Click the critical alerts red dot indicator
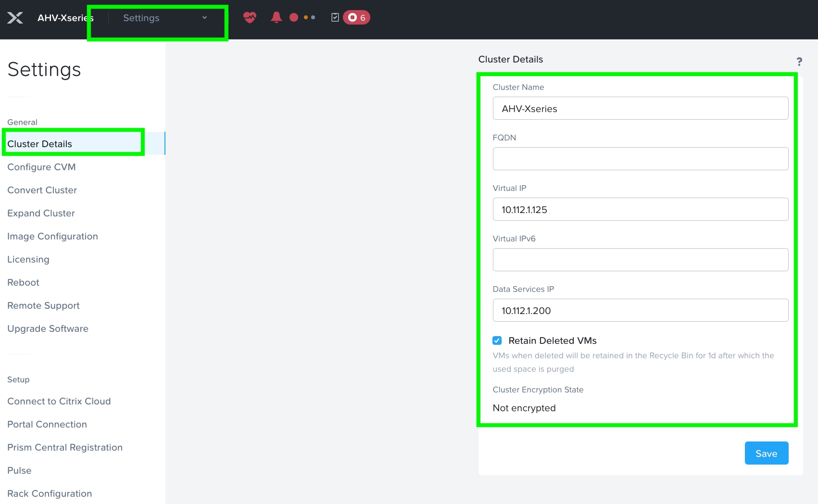 click(293, 17)
